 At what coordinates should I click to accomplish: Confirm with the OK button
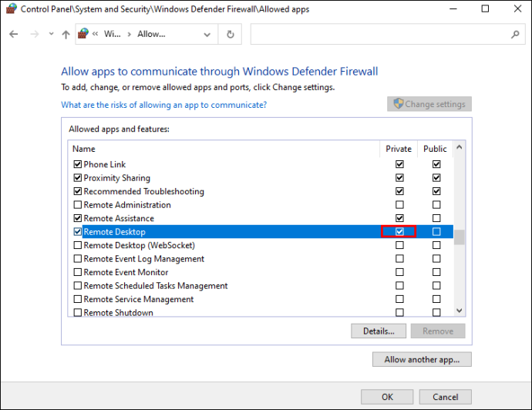click(387, 397)
